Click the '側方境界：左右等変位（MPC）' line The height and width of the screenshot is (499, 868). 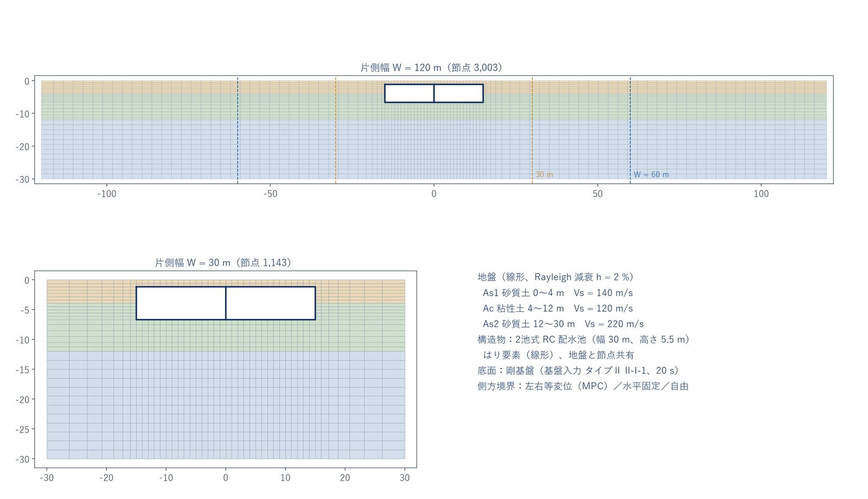click(x=583, y=386)
